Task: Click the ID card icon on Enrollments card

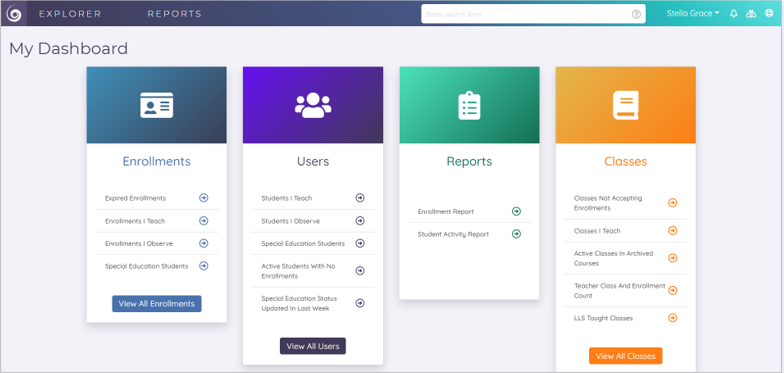Action: [156, 105]
